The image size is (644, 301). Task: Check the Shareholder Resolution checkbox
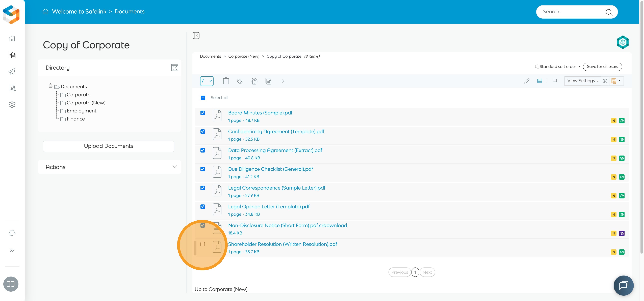[x=203, y=244]
